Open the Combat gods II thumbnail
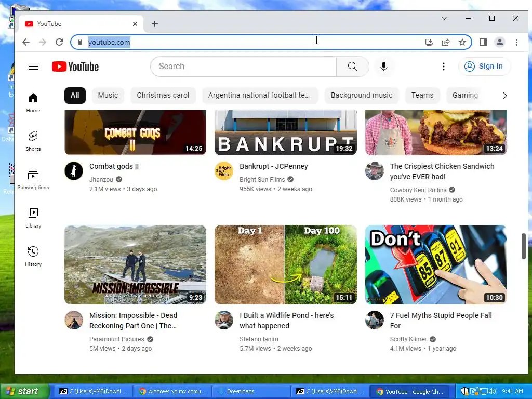 point(136,132)
